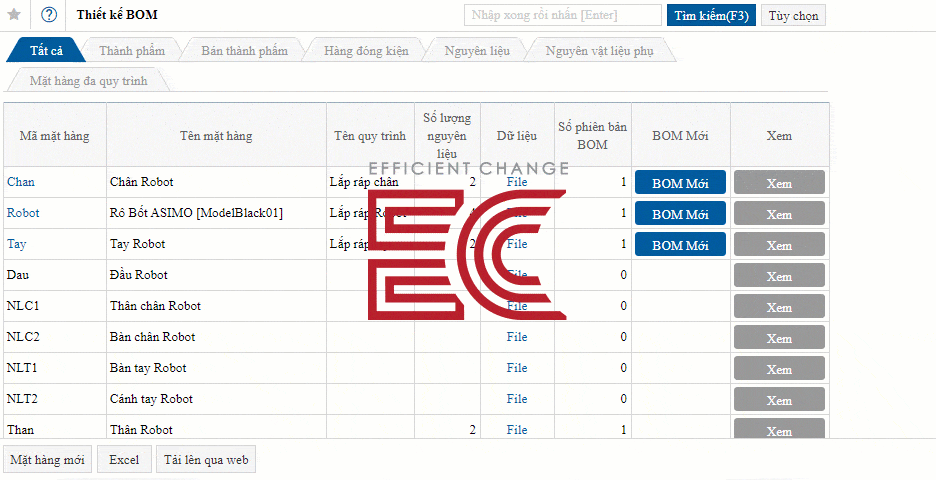Click the Mặt hàng mới button

coord(47,460)
